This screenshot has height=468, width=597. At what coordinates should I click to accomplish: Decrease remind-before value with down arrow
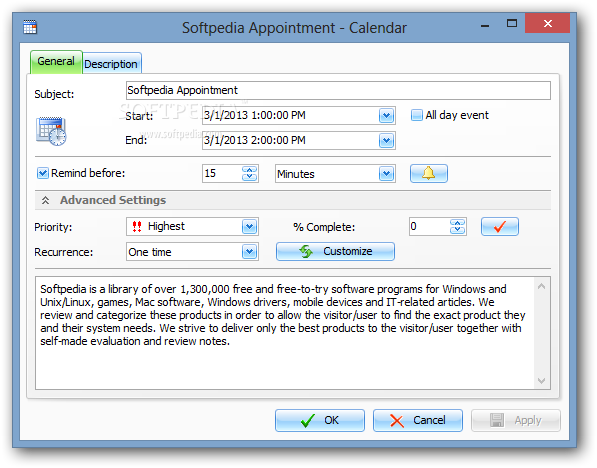pyautogui.click(x=249, y=177)
